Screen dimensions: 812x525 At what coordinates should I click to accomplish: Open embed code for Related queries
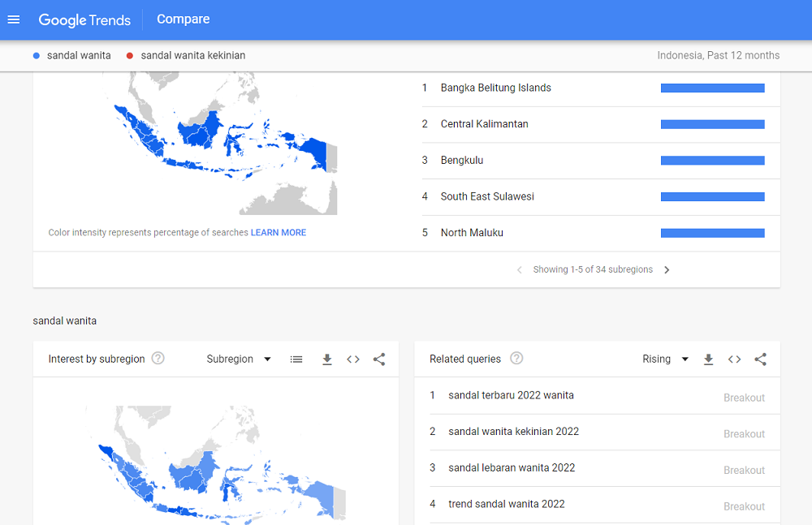point(734,359)
